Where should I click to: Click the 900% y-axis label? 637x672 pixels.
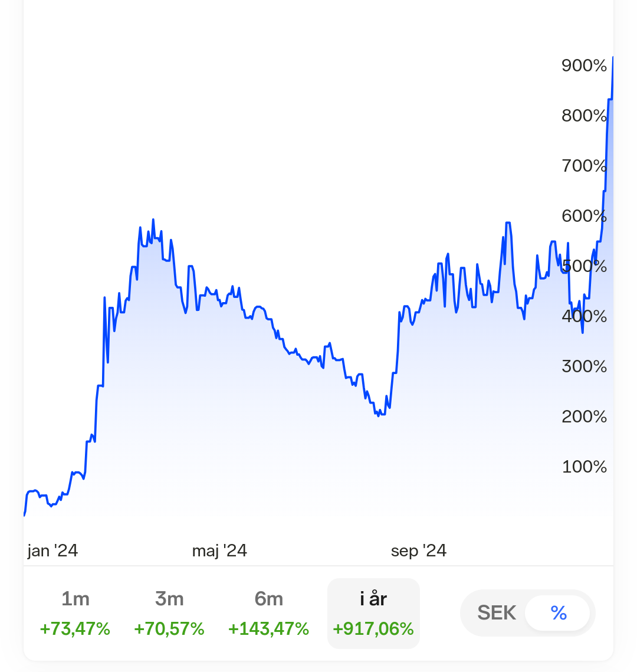pos(584,65)
